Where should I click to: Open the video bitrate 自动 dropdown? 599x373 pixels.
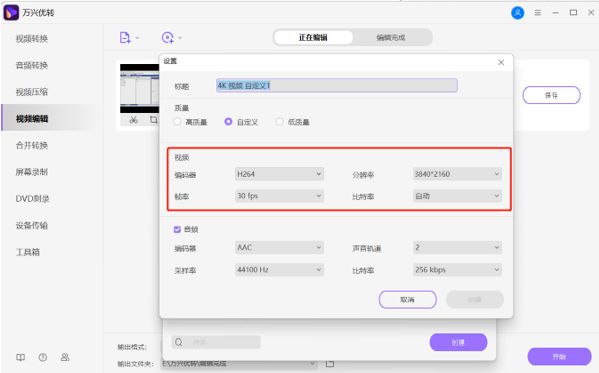457,196
